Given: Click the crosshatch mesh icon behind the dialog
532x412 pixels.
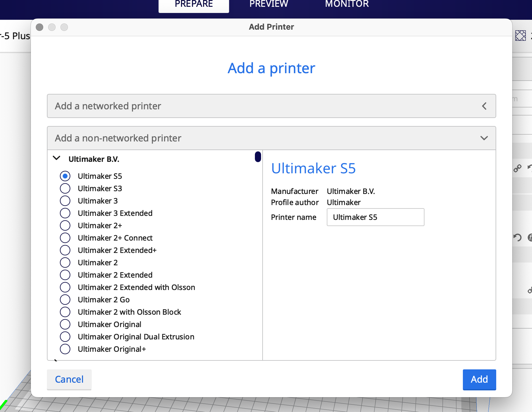Looking at the screenshot, I should 521,36.
